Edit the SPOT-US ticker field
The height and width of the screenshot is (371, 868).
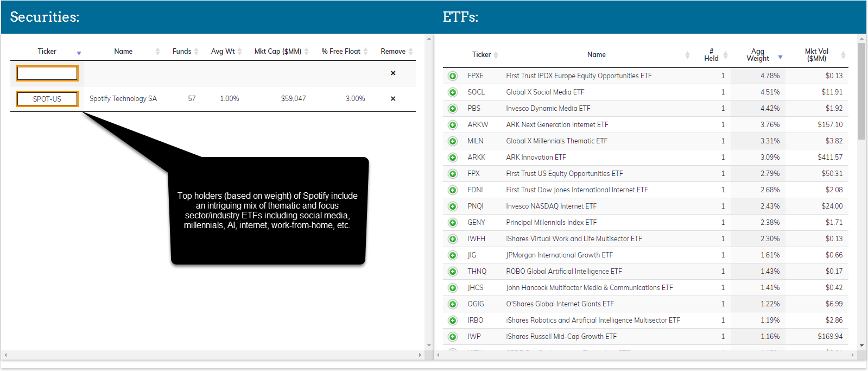pyautogui.click(x=47, y=99)
